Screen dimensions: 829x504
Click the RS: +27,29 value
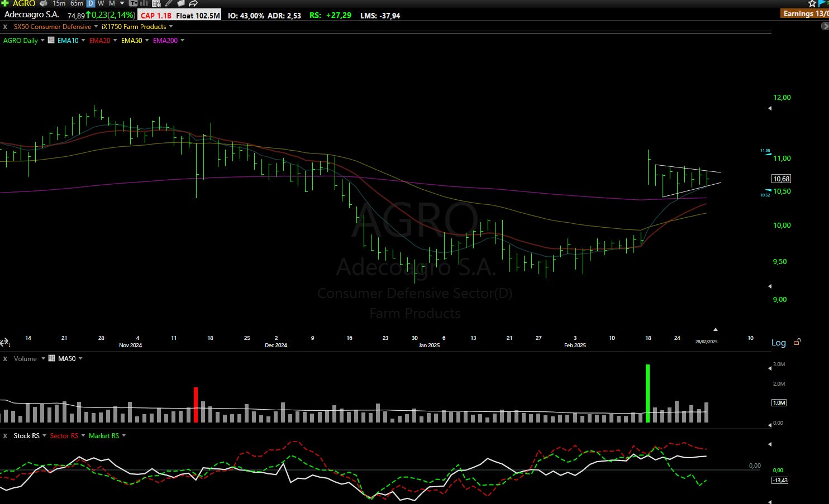(x=331, y=16)
